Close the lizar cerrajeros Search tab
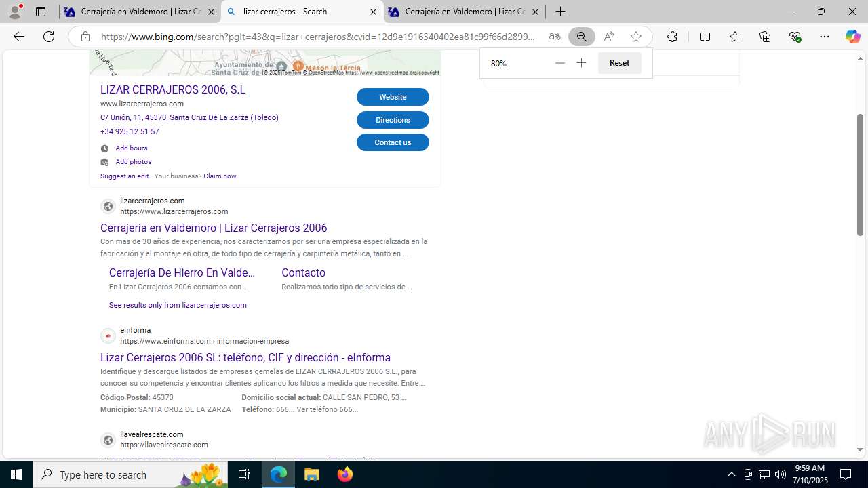868x488 pixels. click(373, 12)
